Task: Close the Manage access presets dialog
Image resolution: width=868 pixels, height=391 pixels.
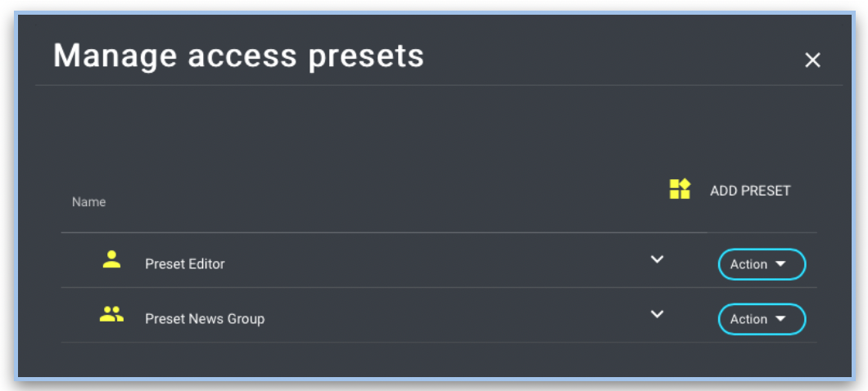Action: [x=812, y=60]
